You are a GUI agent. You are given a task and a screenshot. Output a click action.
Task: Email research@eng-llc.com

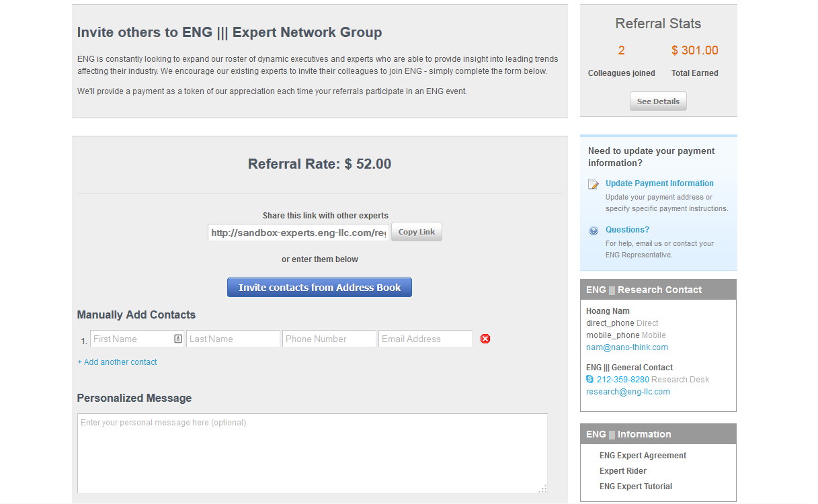pos(628,392)
